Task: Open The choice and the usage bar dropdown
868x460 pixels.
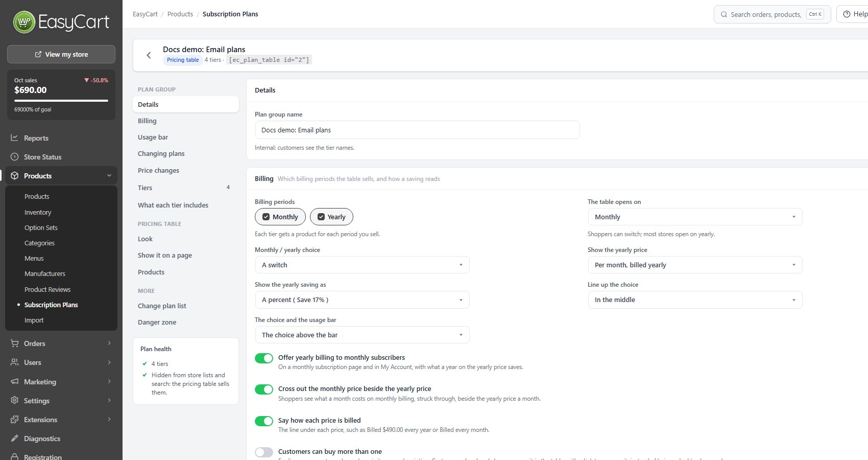Action: [x=362, y=335]
